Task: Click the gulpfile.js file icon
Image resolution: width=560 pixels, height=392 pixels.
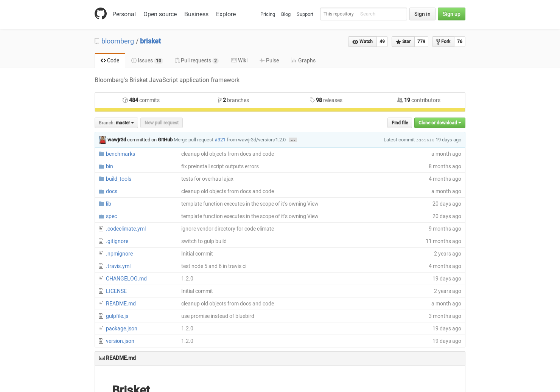Action: pyautogui.click(x=101, y=316)
